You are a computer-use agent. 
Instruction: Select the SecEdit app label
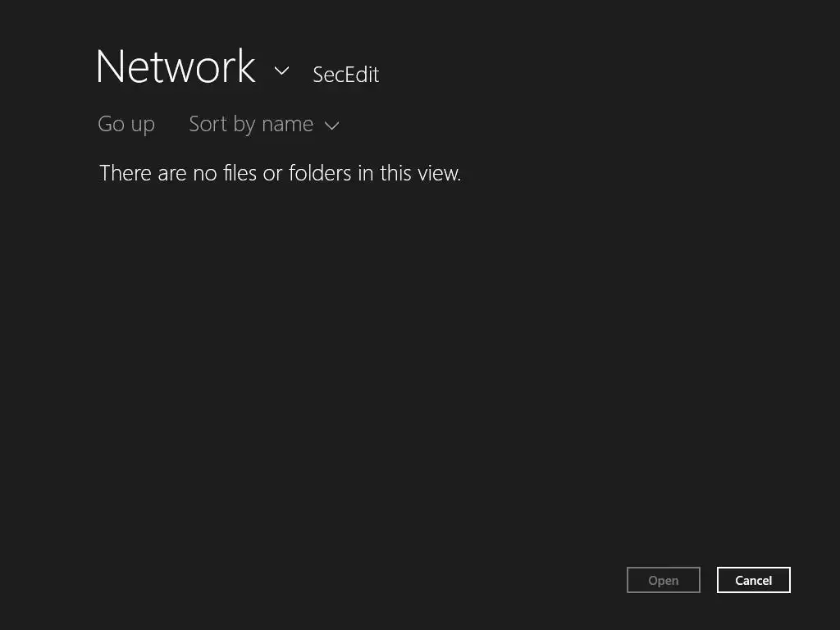[345, 75]
